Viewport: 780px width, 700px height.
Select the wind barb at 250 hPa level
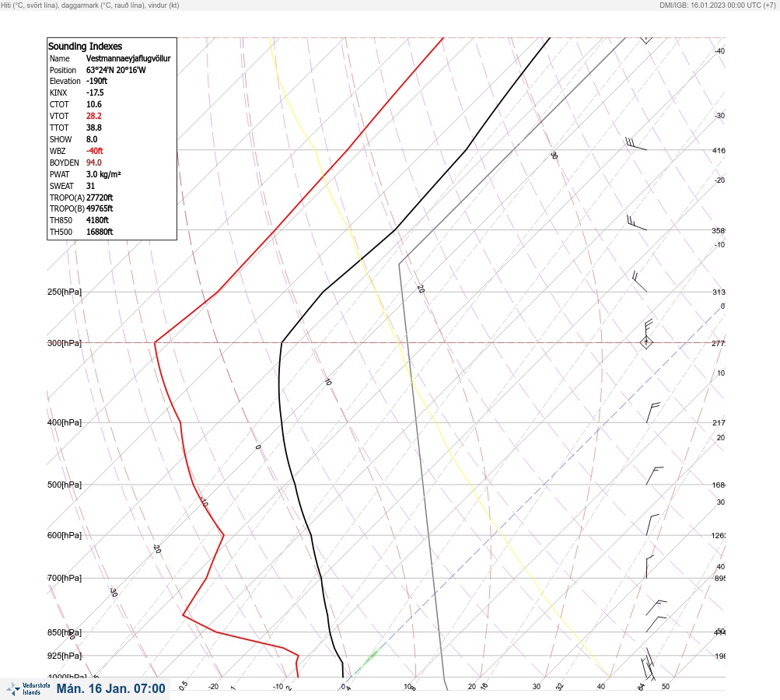(x=639, y=282)
